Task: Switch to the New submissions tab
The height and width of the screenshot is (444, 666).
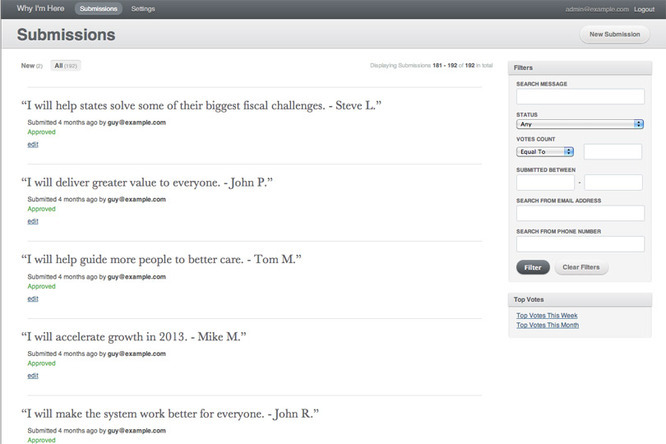Action: [x=32, y=65]
